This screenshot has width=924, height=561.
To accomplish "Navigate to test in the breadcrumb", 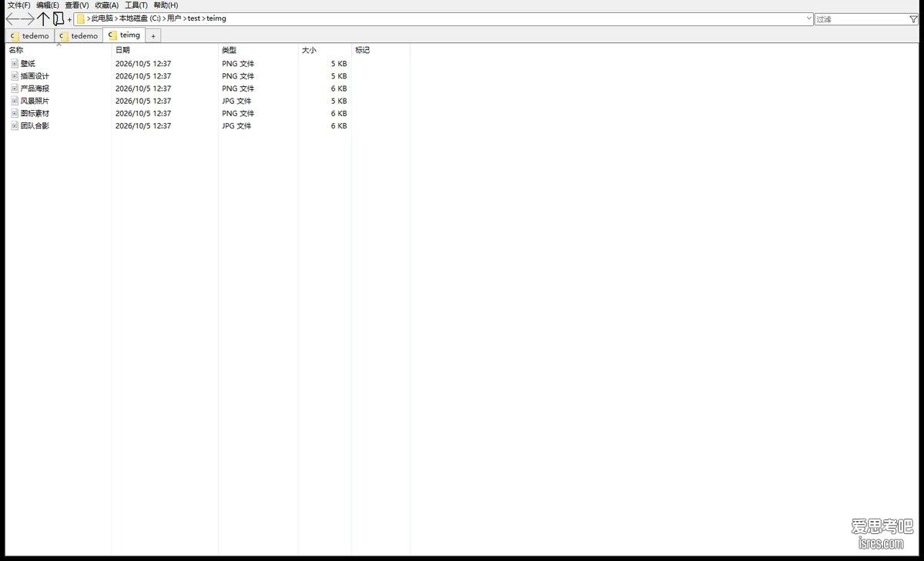I will pyautogui.click(x=194, y=18).
